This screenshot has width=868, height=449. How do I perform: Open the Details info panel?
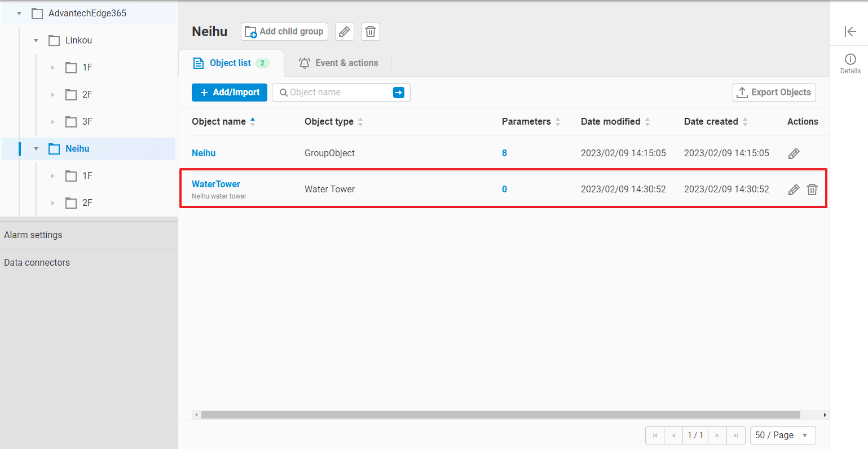tap(850, 63)
